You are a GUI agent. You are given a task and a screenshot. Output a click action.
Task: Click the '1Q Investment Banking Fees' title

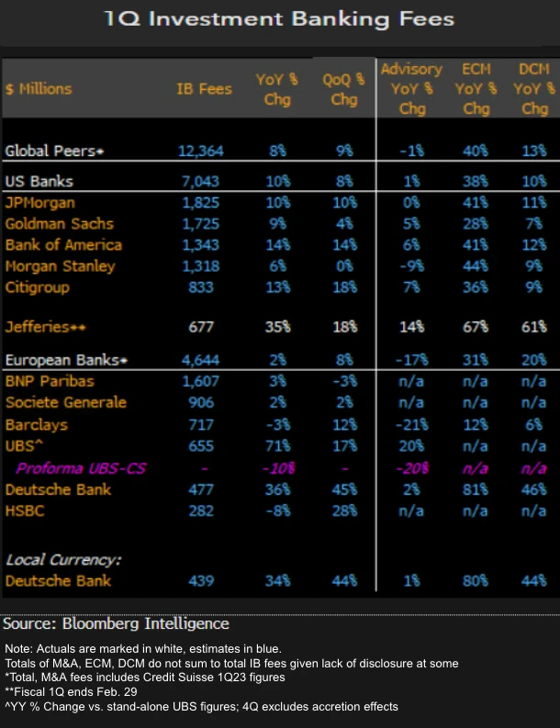pyautogui.click(x=279, y=19)
